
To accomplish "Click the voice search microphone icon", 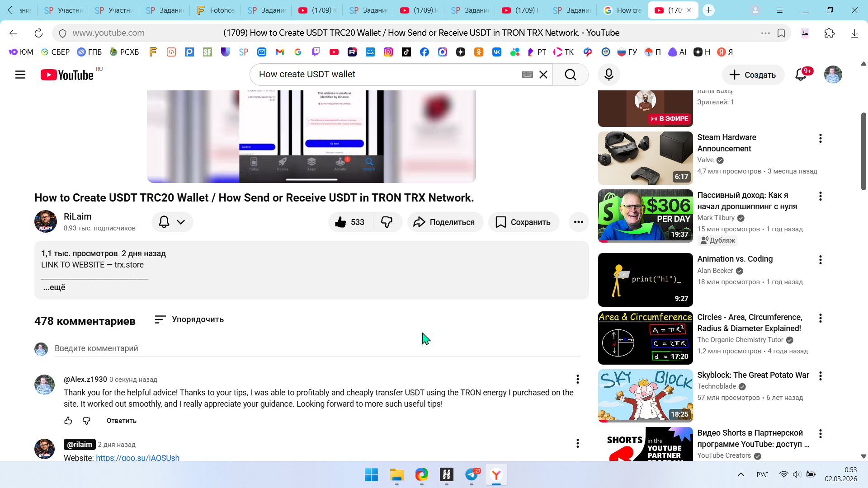I will pyautogui.click(x=609, y=75).
